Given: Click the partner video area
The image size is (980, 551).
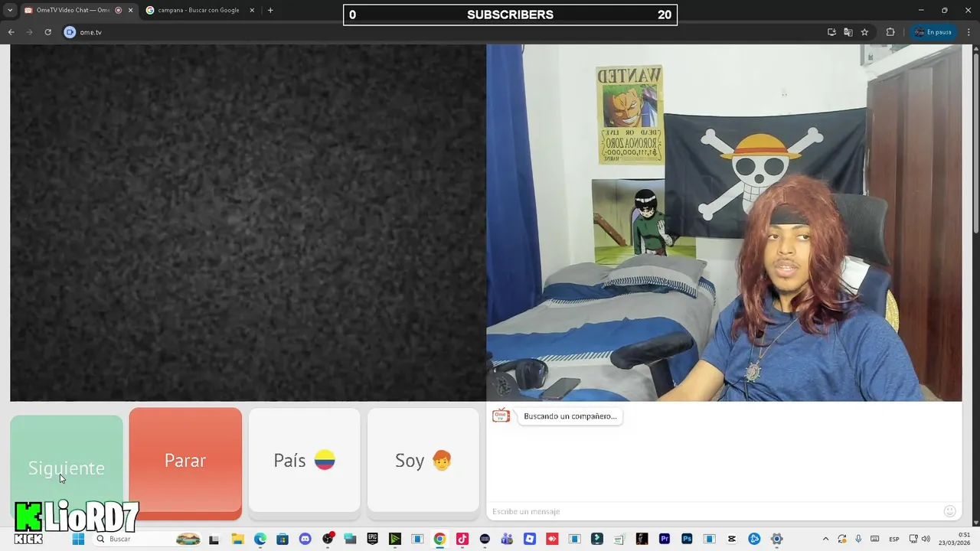Looking at the screenshot, I should 248,223.
